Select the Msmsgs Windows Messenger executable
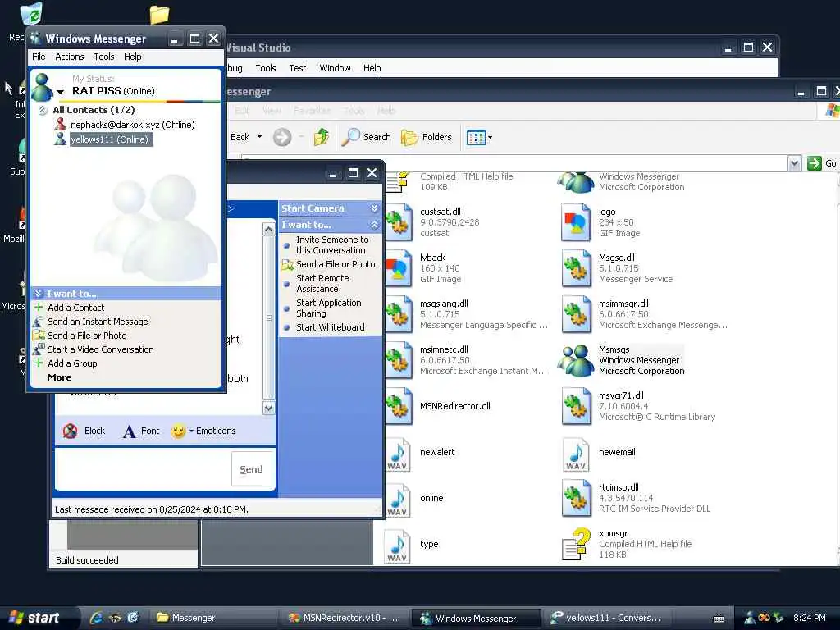This screenshot has width=840, height=630. [x=576, y=361]
